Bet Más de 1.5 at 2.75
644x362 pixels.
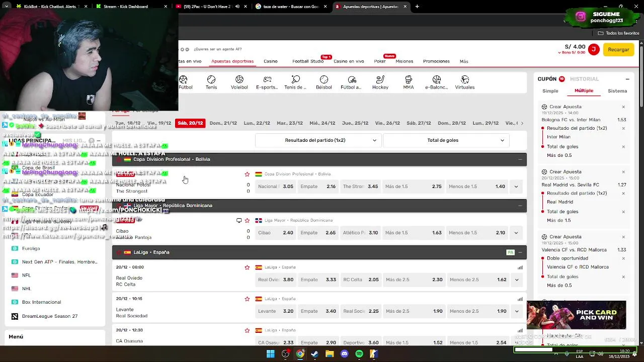[x=414, y=187]
